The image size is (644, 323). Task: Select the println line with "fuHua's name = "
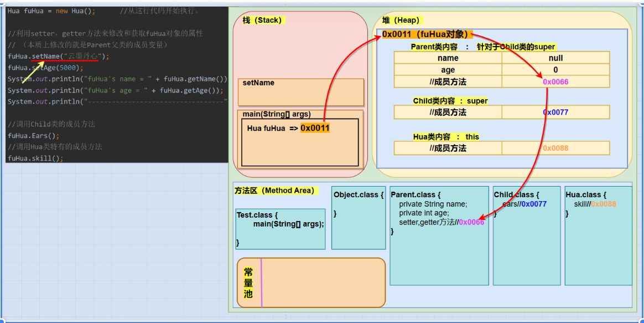[117, 79]
